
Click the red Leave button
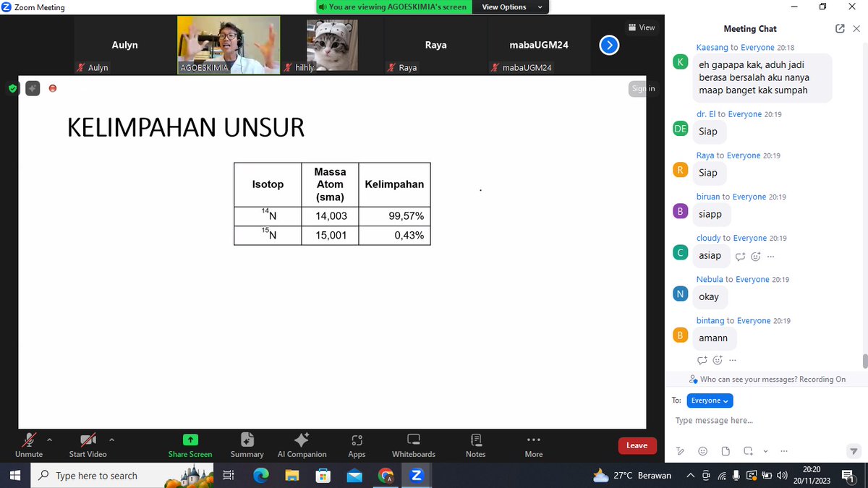click(x=637, y=445)
